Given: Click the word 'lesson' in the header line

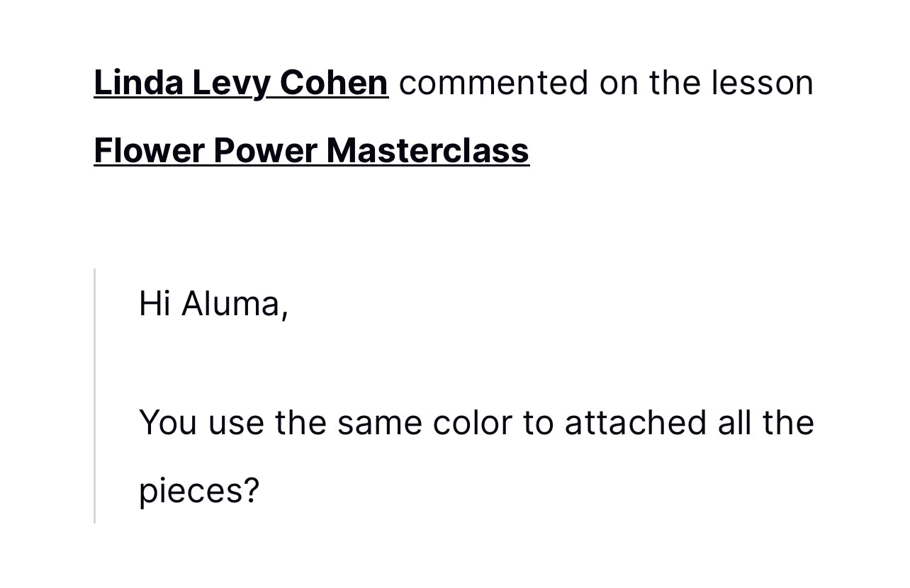Looking at the screenshot, I should click(763, 83).
